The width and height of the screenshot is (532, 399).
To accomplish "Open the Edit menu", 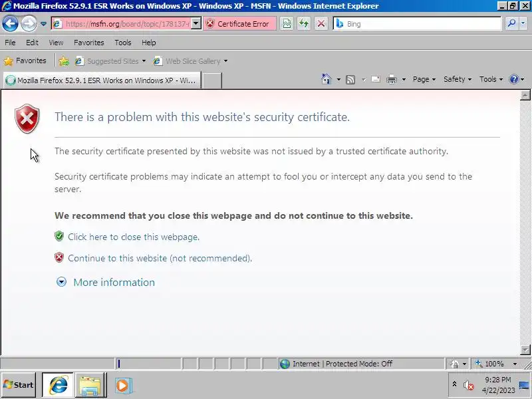I will 32,43.
